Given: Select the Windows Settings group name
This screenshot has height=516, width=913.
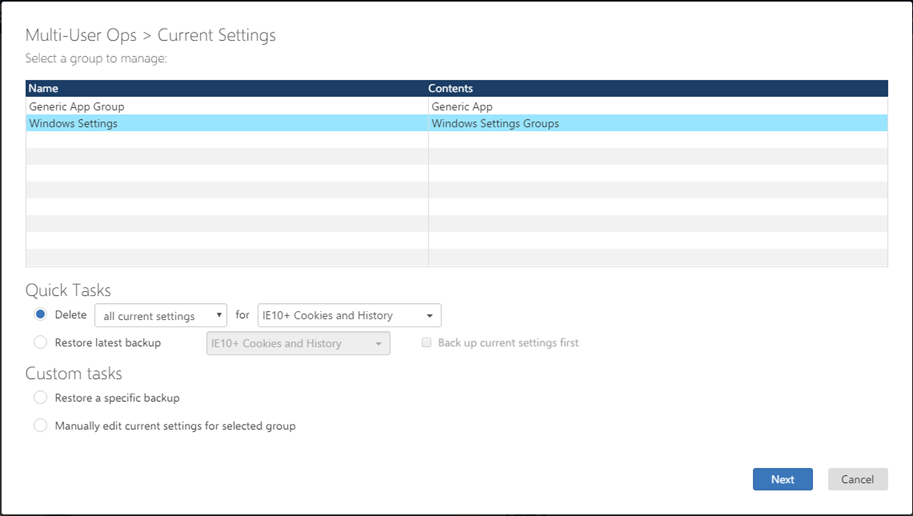Looking at the screenshot, I should [73, 123].
